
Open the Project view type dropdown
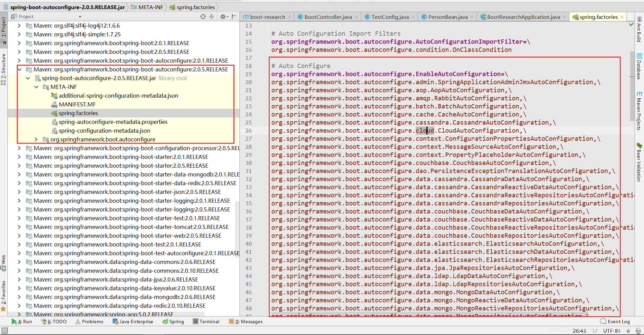point(80,16)
